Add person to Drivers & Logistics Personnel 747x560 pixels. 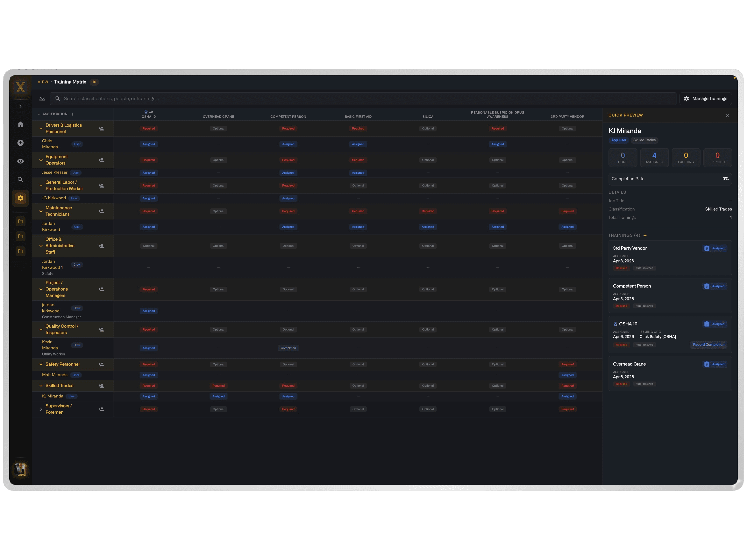point(101,129)
